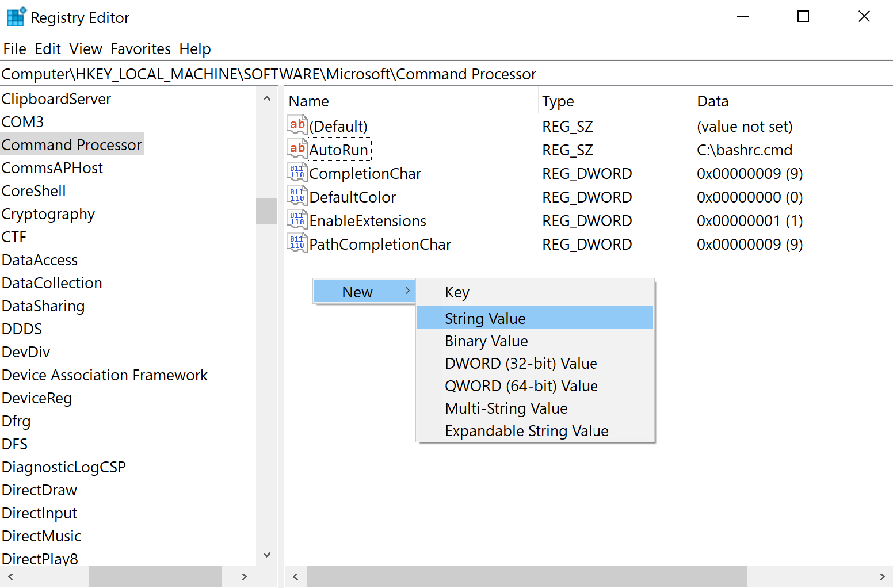The height and width of the screenshot is (588, 893).
Task: Select the Command Processor key
Action: (x=72, y=145)
